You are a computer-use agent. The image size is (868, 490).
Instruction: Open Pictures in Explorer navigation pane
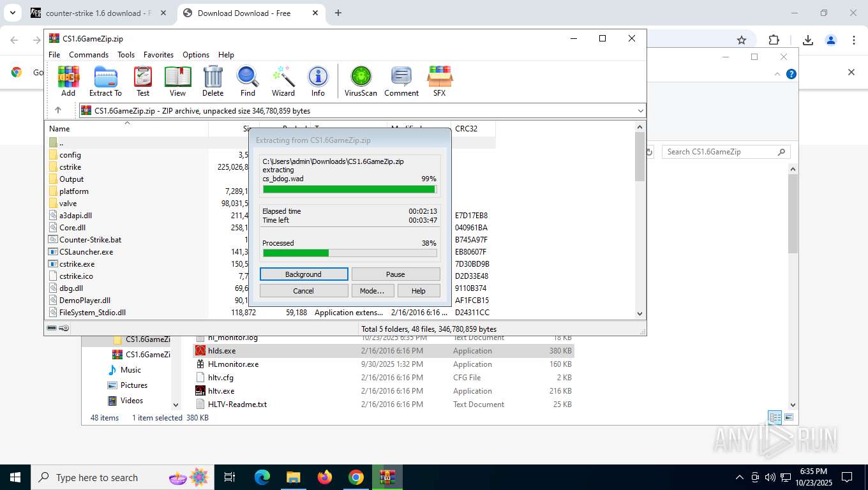[134, 385]
